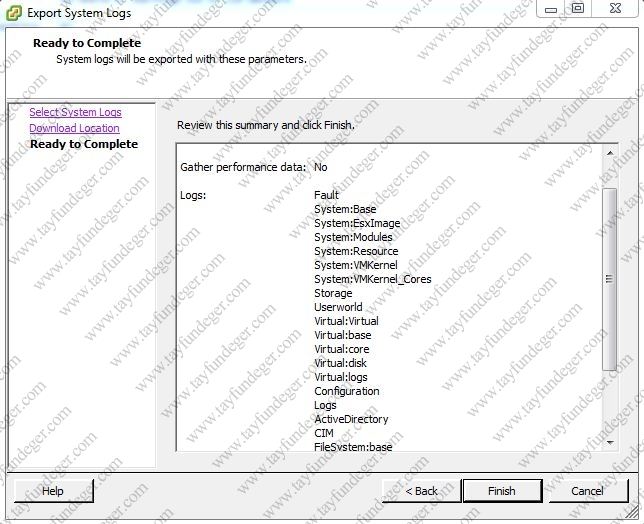Screen dimensions: 644x524
Task: Click the resize grip at window corner
Action: [633, 514]
